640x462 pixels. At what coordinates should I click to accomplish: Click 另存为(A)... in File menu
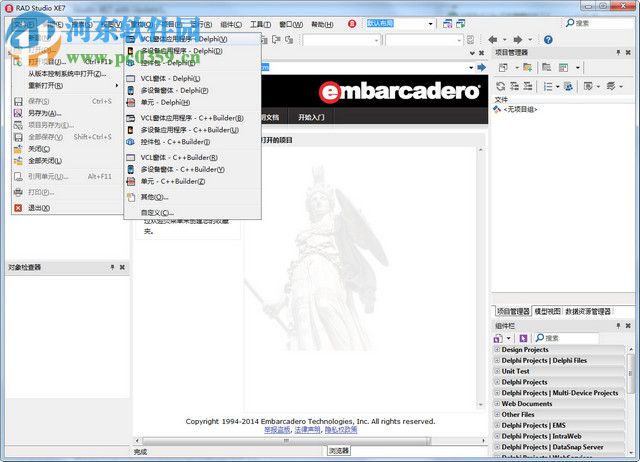tap(67, 113)
